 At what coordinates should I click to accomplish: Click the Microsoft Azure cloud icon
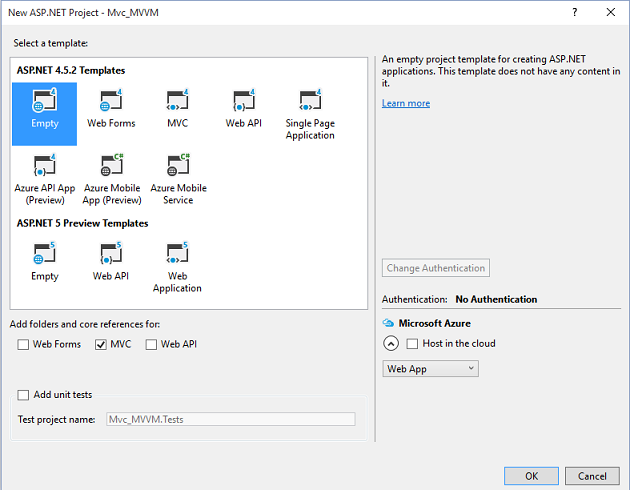tap(388, 323)
